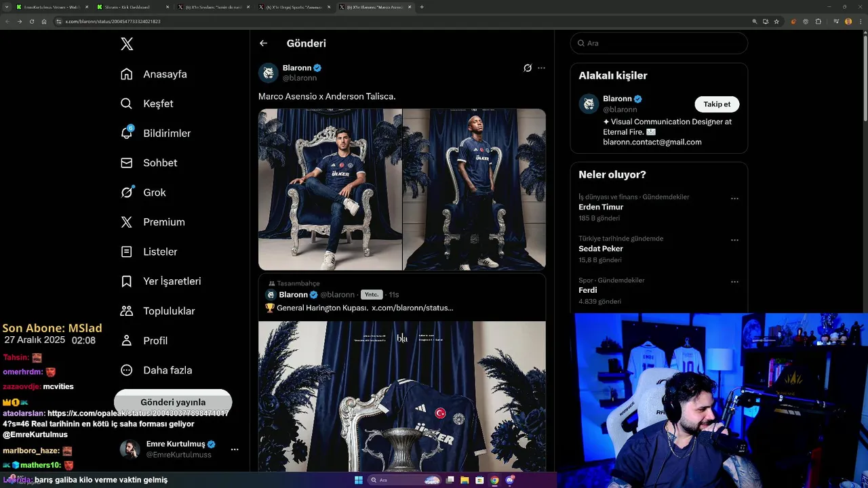
Task: Go forward in browser history
Action: point(19,22)
